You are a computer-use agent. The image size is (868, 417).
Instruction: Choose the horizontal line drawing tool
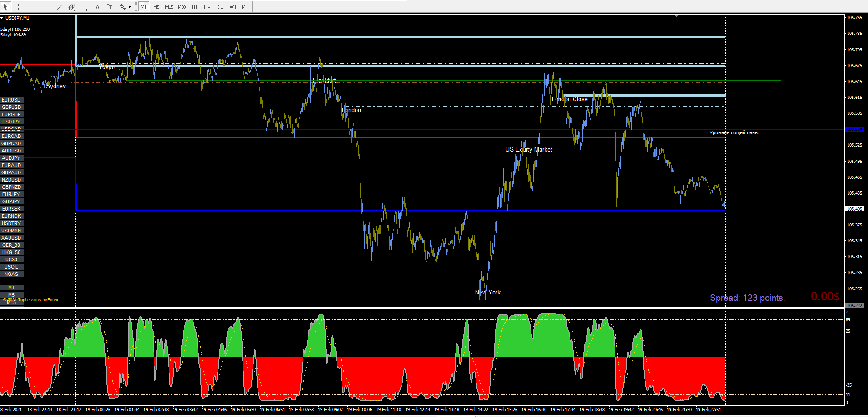pos(47,7)
